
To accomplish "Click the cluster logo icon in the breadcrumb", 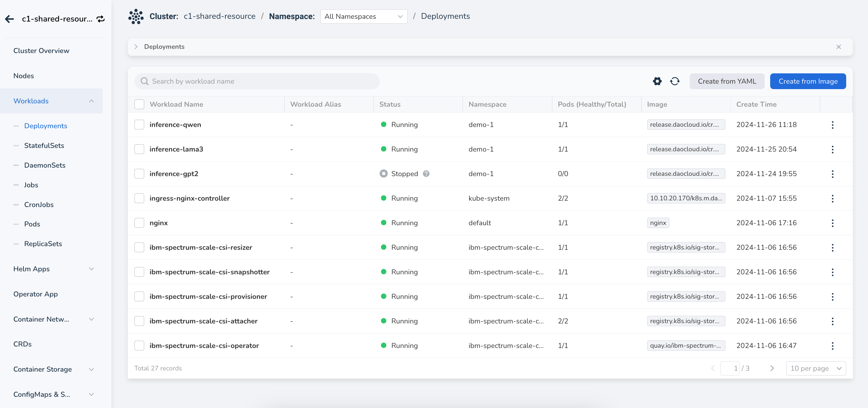I will [136, 16].
